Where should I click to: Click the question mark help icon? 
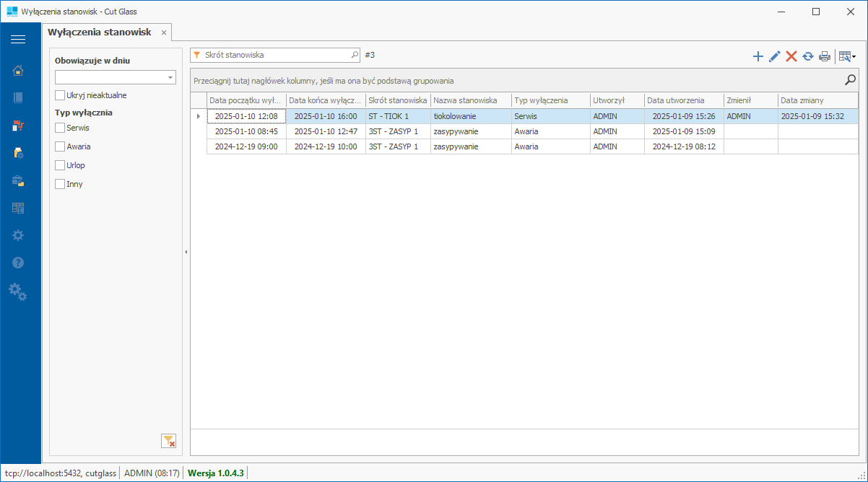18,263
